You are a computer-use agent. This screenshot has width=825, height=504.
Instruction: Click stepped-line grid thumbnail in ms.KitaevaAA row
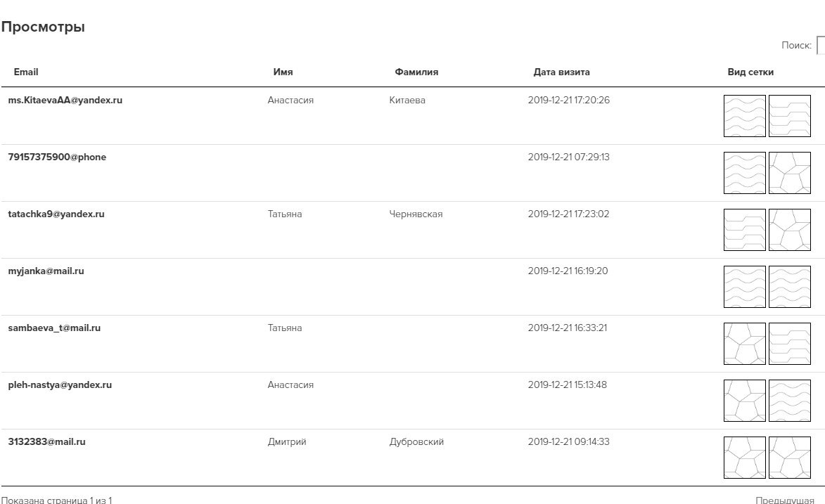(x=790, y=116)
